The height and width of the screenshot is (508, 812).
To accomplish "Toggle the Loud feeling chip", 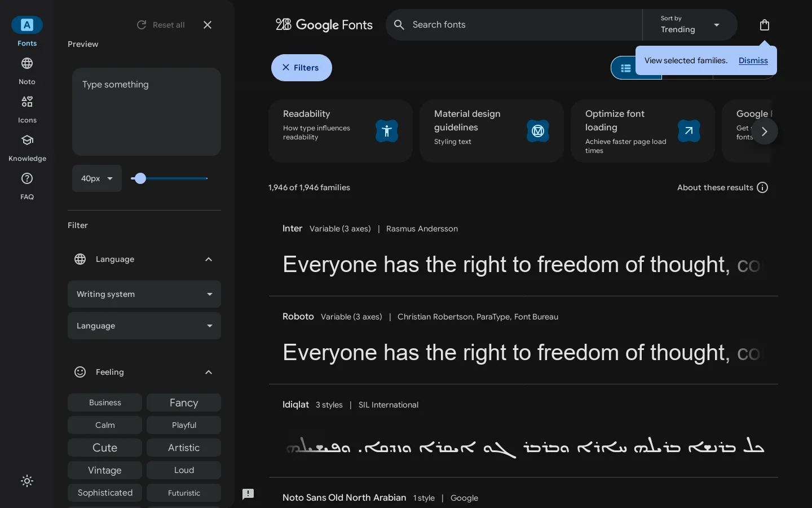I will 184,470.
